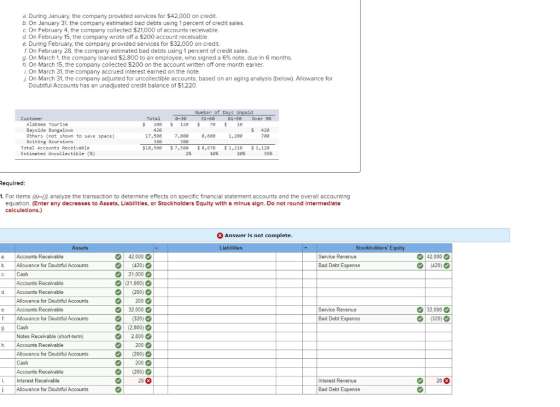Click the red X icon in Answer is not complete banner

click(x=220, y=236)
